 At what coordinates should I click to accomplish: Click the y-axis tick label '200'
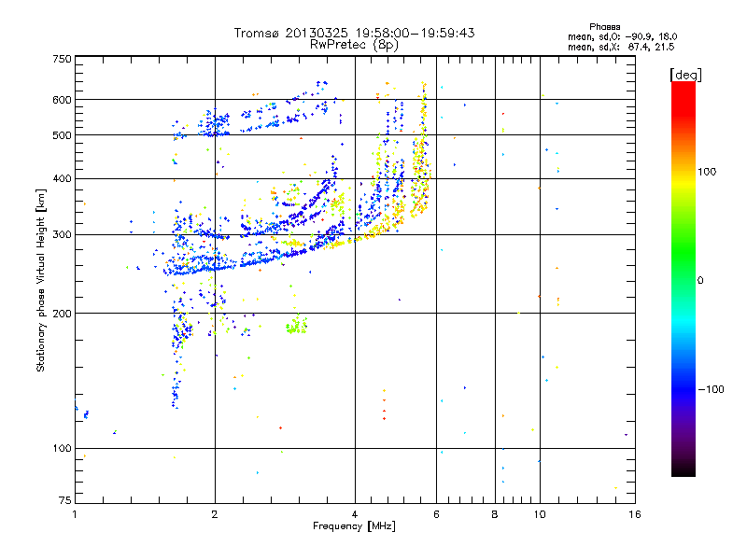(62, 314)
